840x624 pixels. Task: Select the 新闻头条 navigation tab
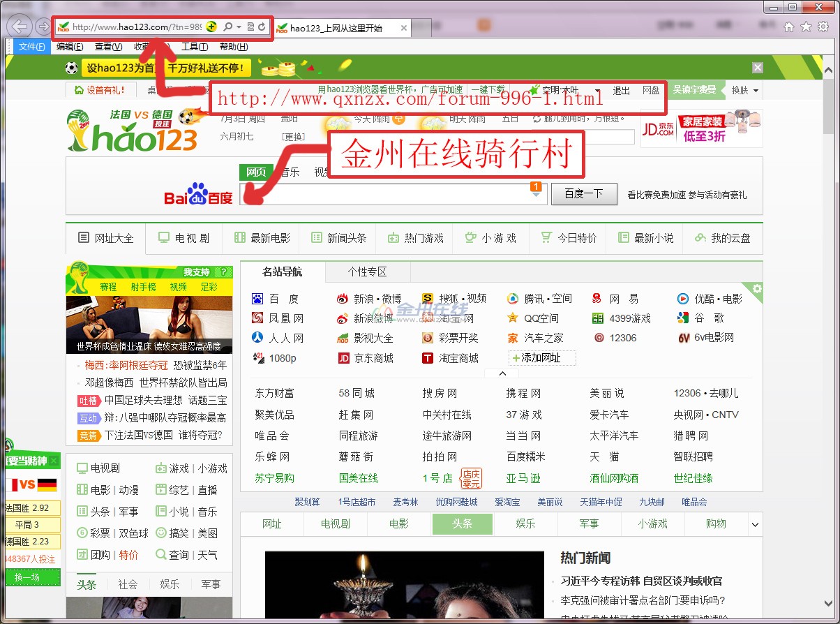coord(339,238)
